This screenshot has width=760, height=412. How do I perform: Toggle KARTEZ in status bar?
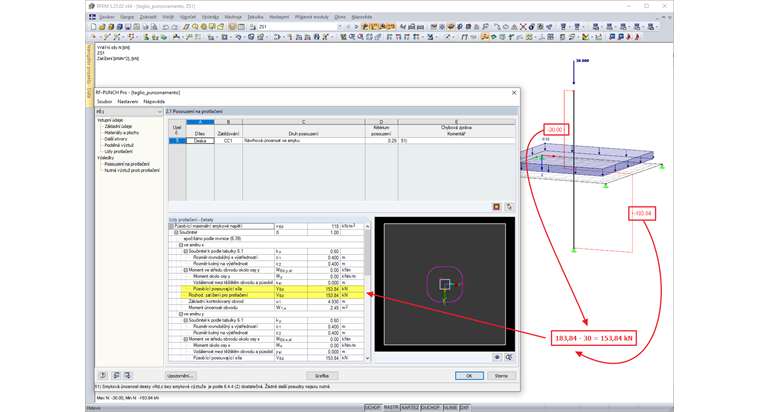click(410, 408)
